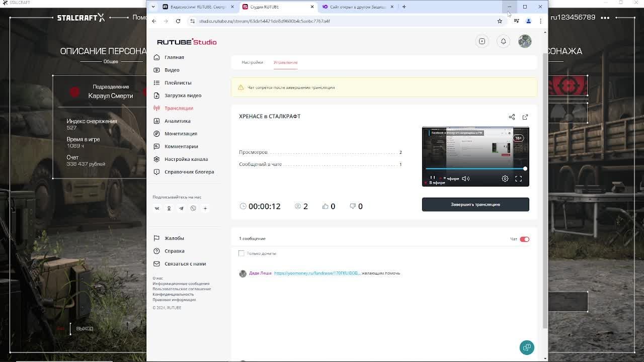The image size is (644, 362).
Task: Open Видео in the sidebar
Action: coord(172,70)
